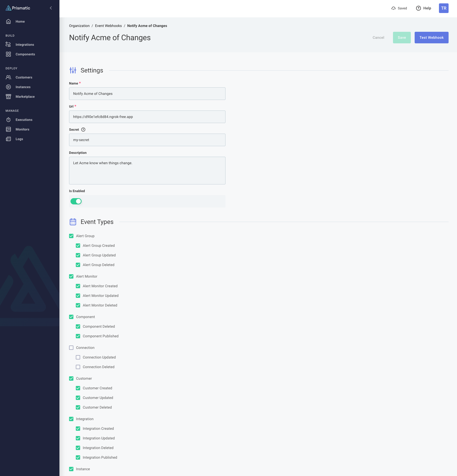This screenshot has width=457, height=476.
Task: Open the Logs sidebar item
Action: [x=19, y=139]
